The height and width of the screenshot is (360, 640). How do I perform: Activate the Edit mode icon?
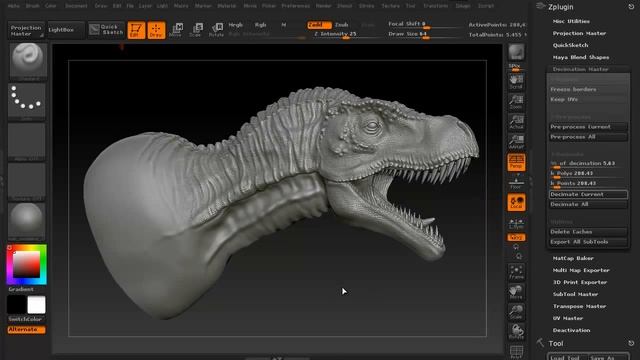[x=136, y=30]
